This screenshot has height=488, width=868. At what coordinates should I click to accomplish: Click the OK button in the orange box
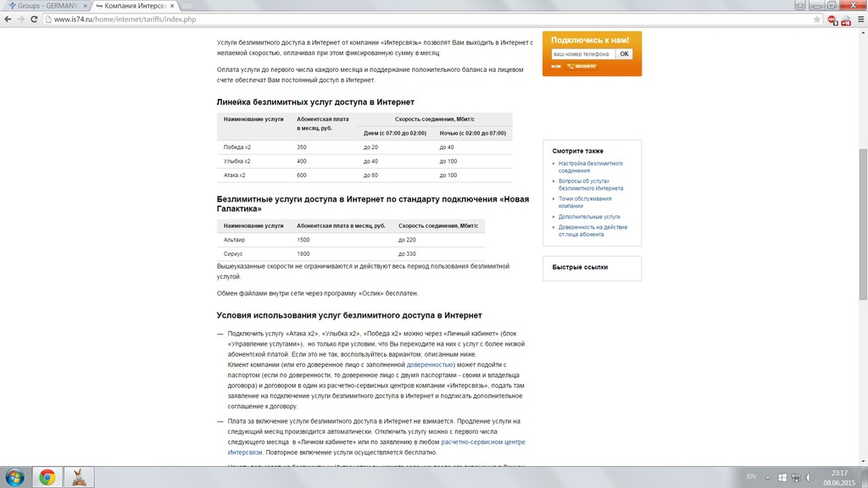click(x=624, y=53)
